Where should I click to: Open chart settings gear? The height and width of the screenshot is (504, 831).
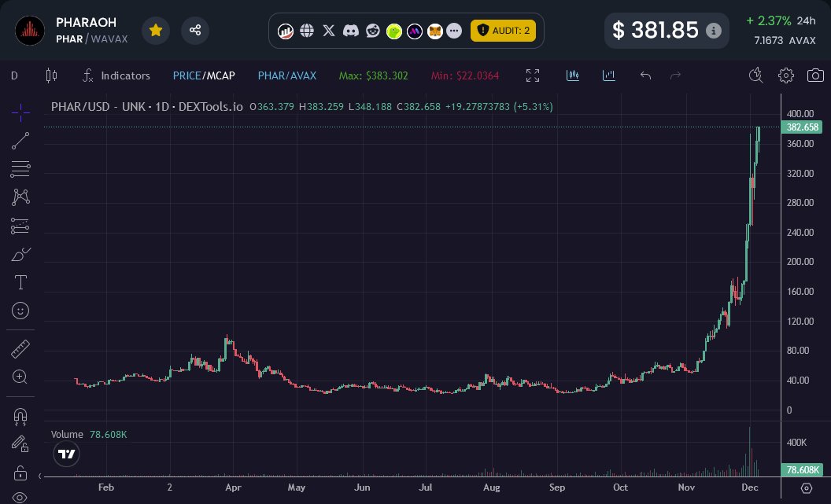pyautogui.click(x=786, y=75)
